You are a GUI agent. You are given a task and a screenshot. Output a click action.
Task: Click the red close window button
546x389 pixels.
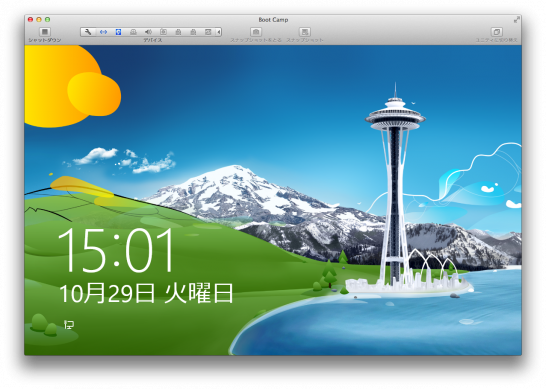31,20
